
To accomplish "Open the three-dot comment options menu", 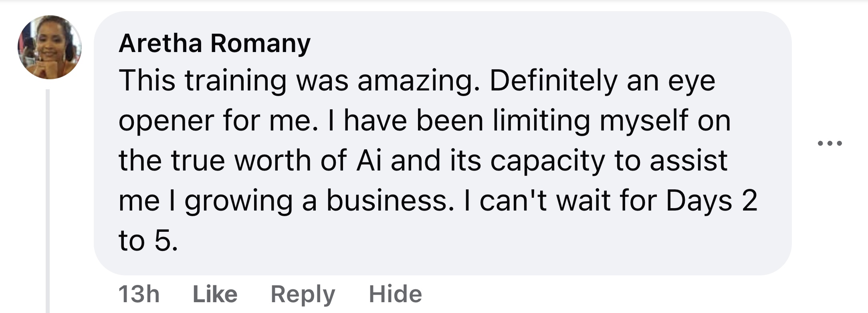I will pyautogui.click(x=830, y=143).
